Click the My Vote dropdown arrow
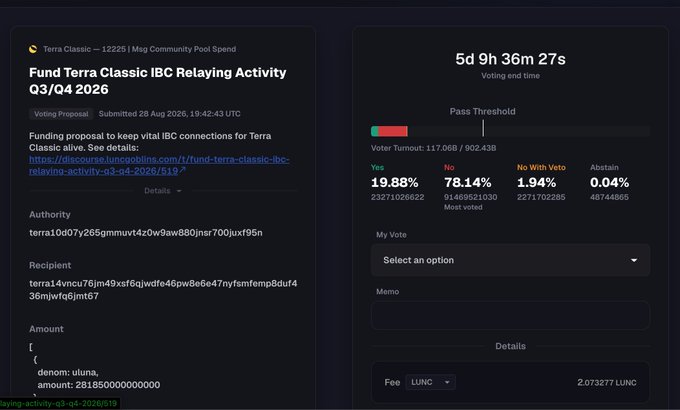Screen dimensions: 680x410 pyautogui.click(x=634, y=260)
